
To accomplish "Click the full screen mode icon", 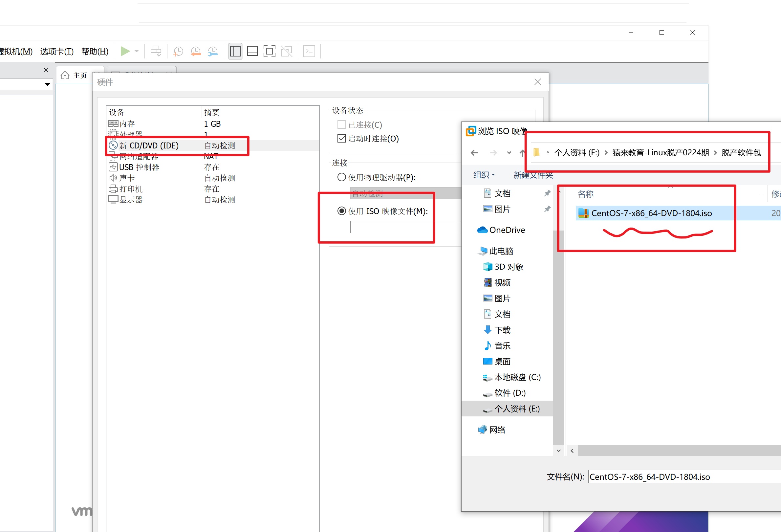I will [x=270, y=52].
